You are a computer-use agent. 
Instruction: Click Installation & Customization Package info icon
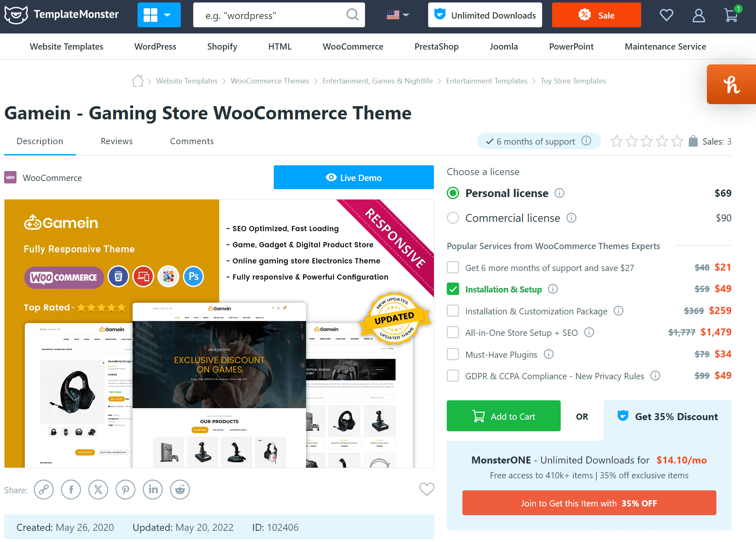pos(618,311)
